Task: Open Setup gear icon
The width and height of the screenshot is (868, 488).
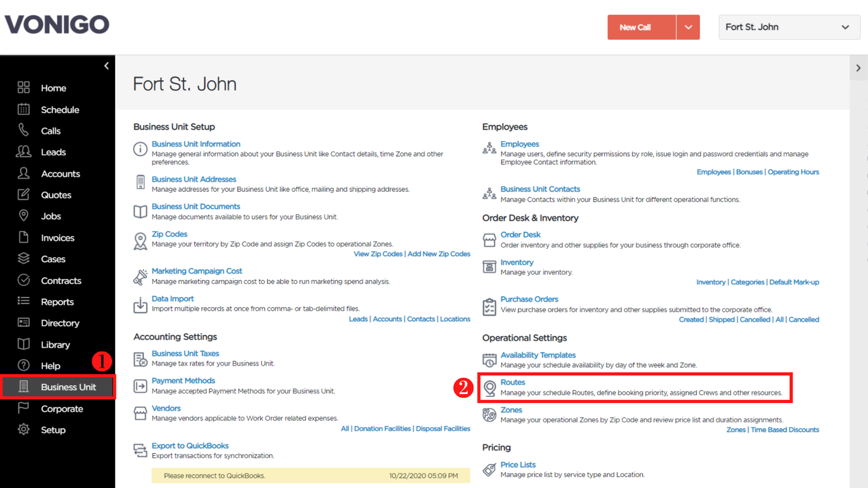Action: point(24,430)
